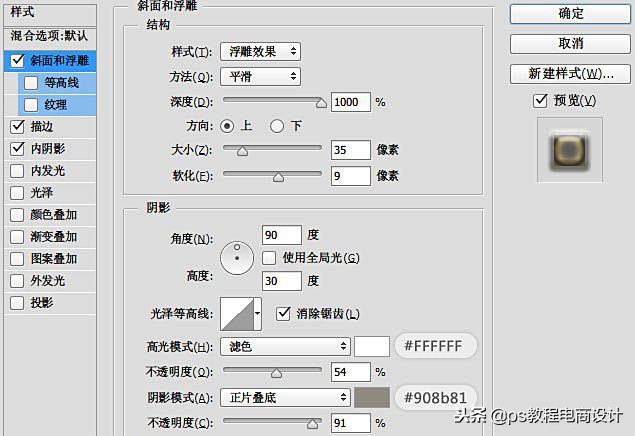The width and height of the screenshot is (635, 436).
Task: Select 纹理 sub-item label
Action: [55, 105]
